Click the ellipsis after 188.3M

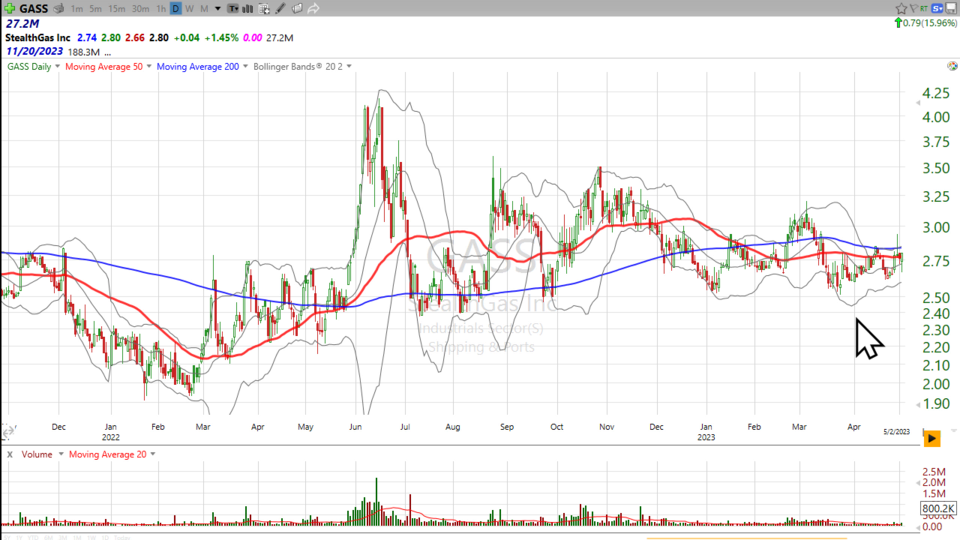pyautogui.click(x=108, y=53)
